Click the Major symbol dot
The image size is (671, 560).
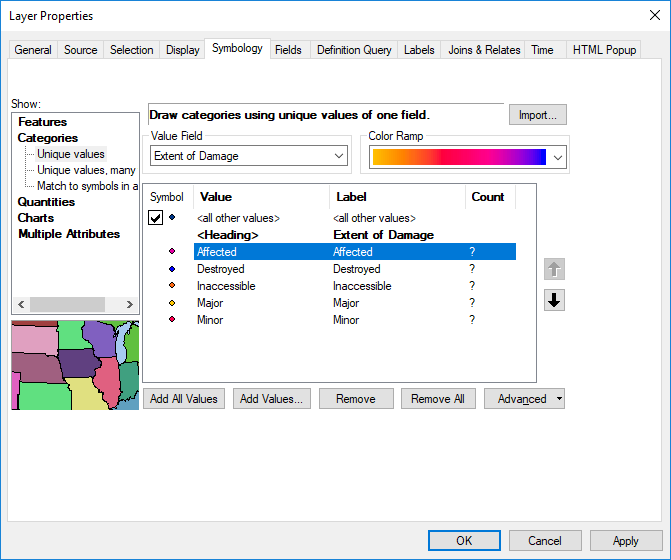(x=173, y=303)
